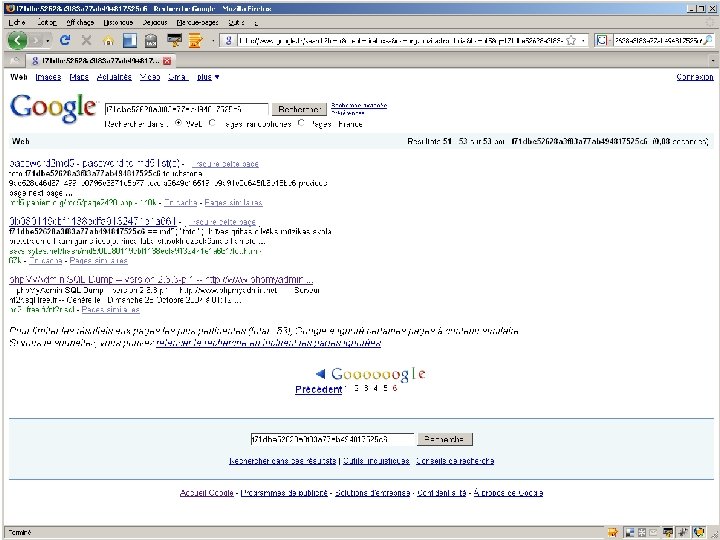Image resolution: width=720 pixels, height=540 pixels.
Task: Click the grey Stop loading X icon
Action: click(86, 40)
